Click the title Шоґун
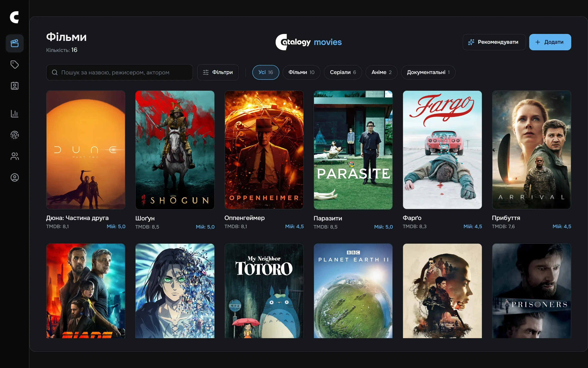588x368 pixels. click(x=145, y=218)
